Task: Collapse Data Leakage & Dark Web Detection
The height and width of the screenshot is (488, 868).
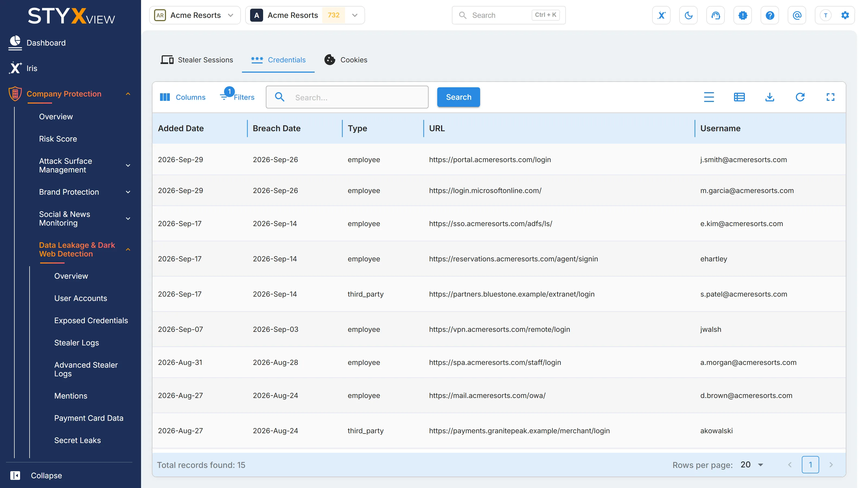Action: point(128,249)
